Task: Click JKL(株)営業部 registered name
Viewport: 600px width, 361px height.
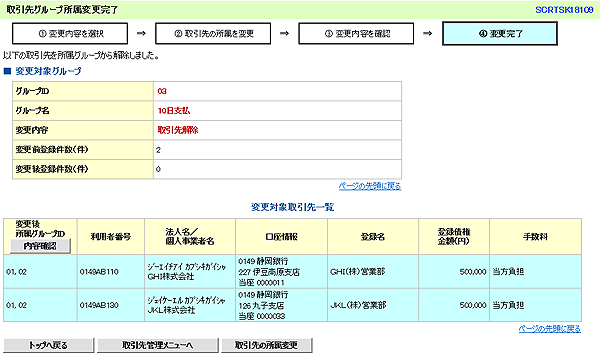Action: [x=357, y=305]
